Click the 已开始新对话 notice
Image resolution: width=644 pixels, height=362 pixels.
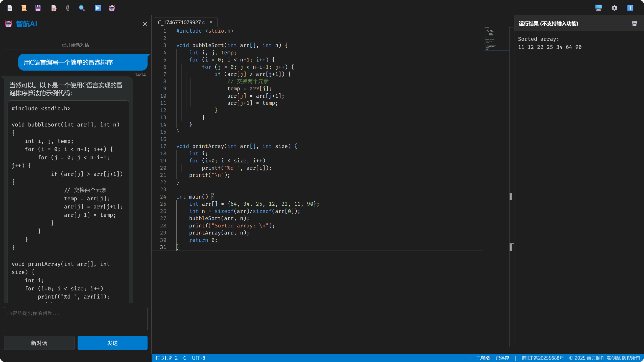tap(76, 45)
